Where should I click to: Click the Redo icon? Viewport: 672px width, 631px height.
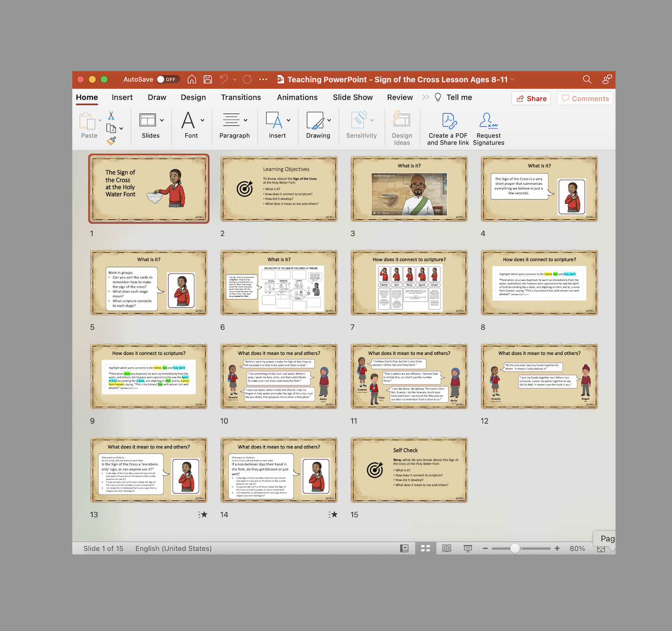pyautogui.click(x=247, y=79)
